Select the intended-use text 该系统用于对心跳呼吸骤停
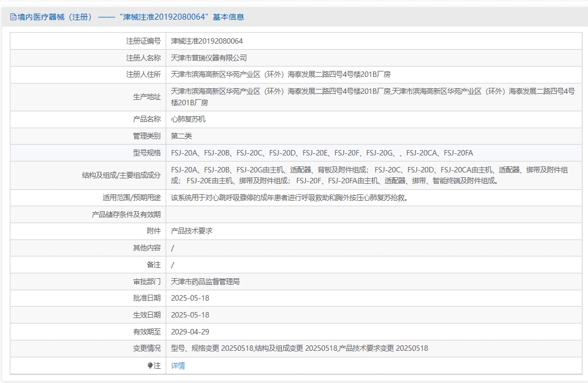 [289, 198]
